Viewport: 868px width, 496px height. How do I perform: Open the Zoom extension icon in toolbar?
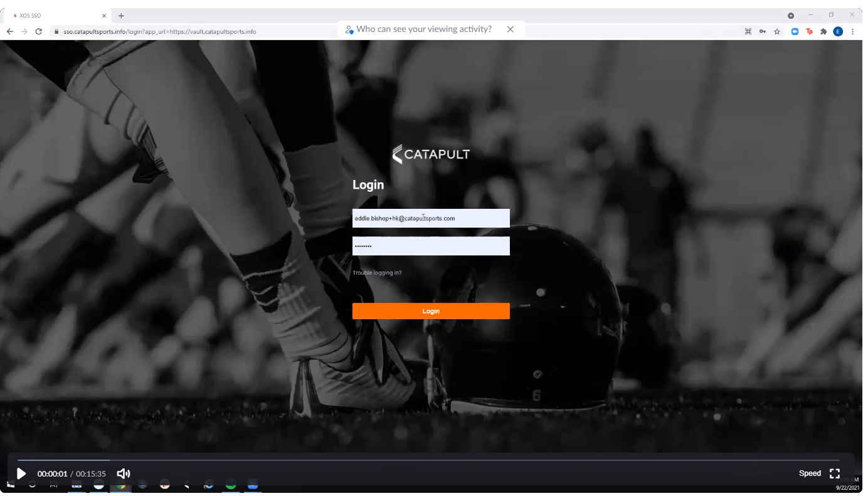coord(793,31)
